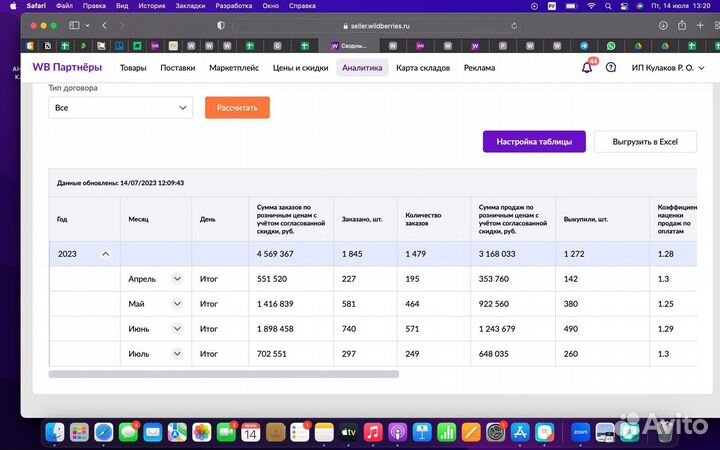Expand the Апрель month row
This screenshot has height=450, width=720.
click(177, 279)
